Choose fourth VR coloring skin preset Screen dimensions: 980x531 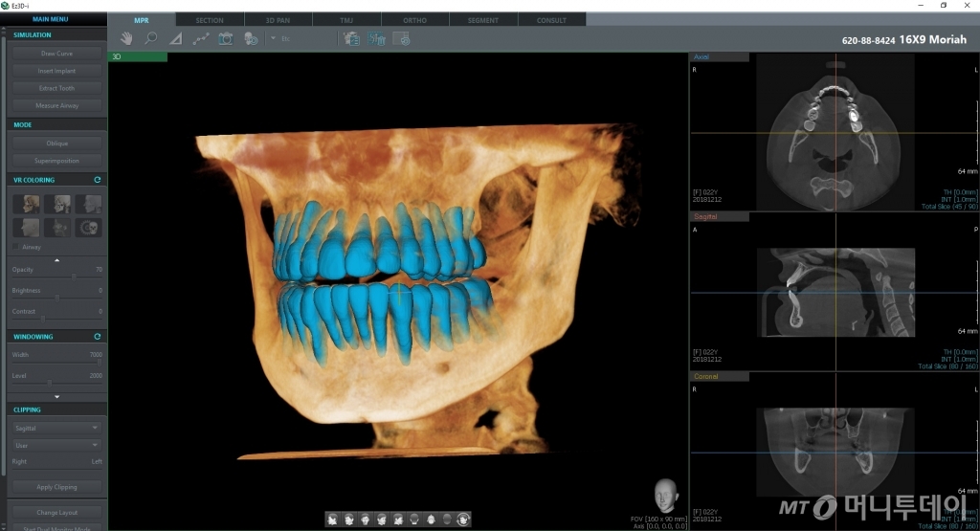26,228
